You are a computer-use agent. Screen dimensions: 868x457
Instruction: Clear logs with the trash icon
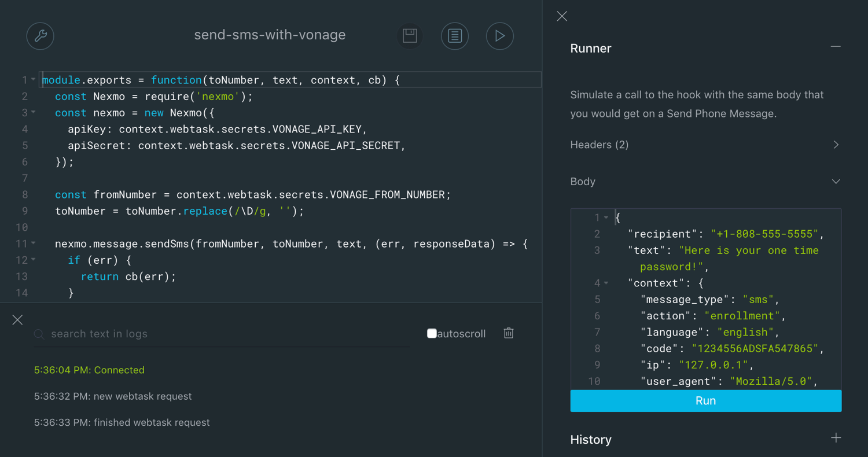509,333
